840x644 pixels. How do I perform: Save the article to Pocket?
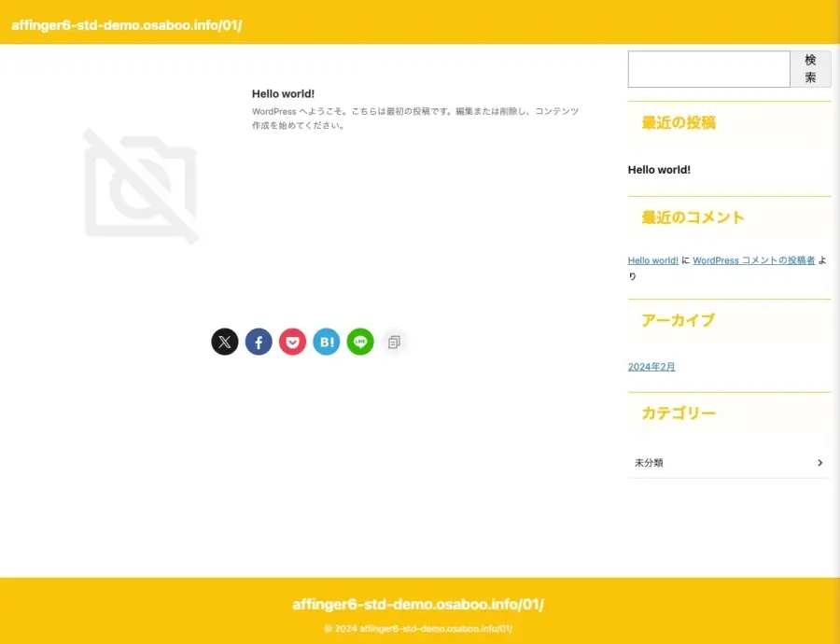[292, 342]
